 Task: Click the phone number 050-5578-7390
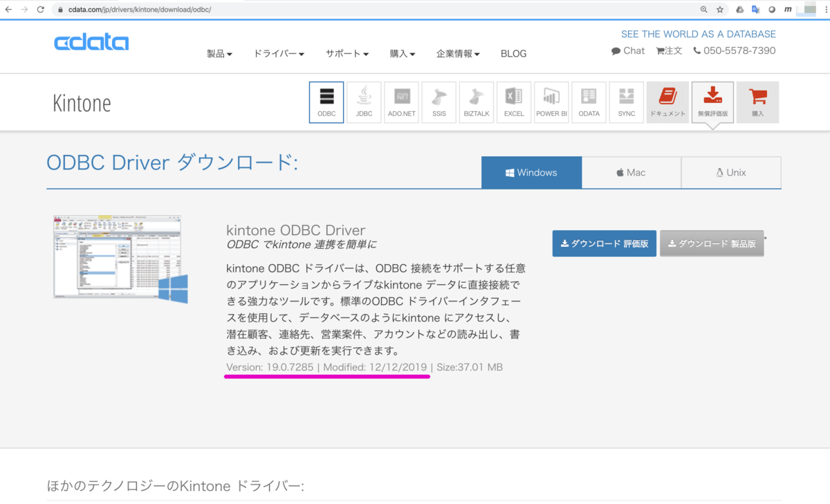(734, 50)
